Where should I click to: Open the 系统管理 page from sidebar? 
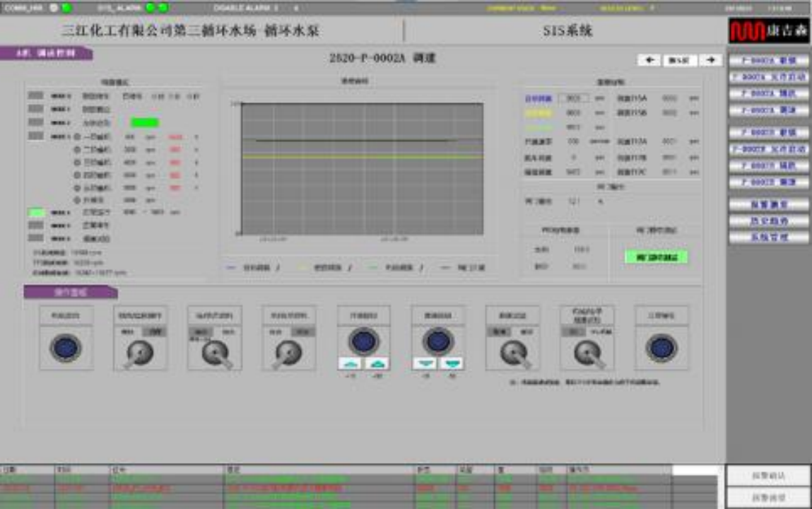(769, 238)
